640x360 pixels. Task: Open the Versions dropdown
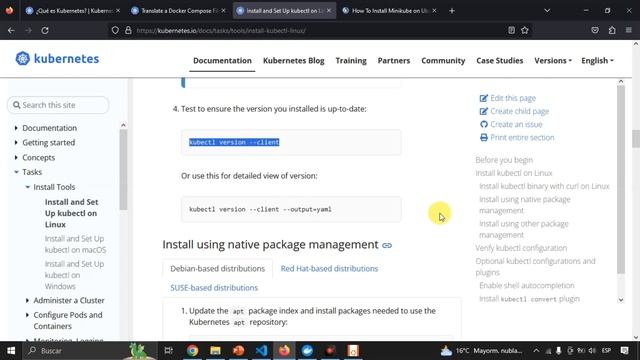point(553,60)
